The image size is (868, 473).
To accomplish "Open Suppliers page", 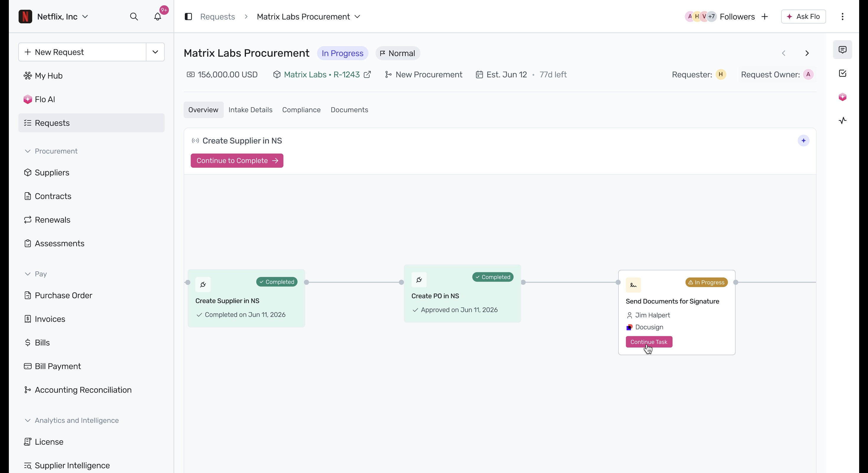I will [91, 172].
